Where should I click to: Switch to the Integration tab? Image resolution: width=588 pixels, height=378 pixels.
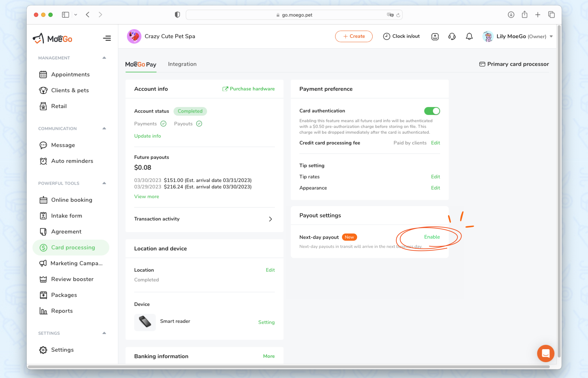coord(182,64)
